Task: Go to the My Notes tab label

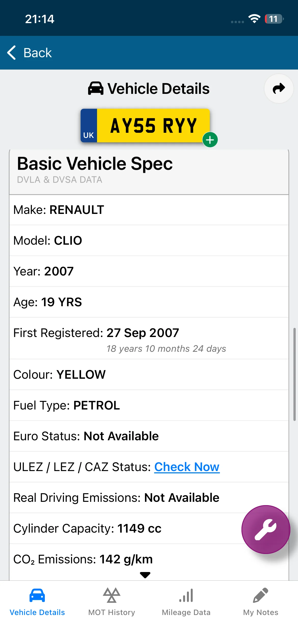Action: [261, 612]
